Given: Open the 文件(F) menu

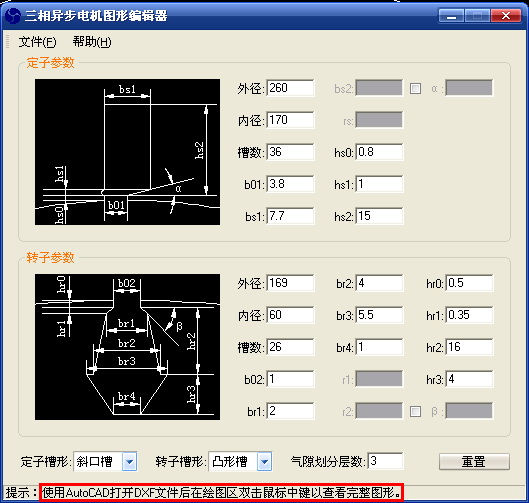Looking at the screenshot, I should 37,42.
